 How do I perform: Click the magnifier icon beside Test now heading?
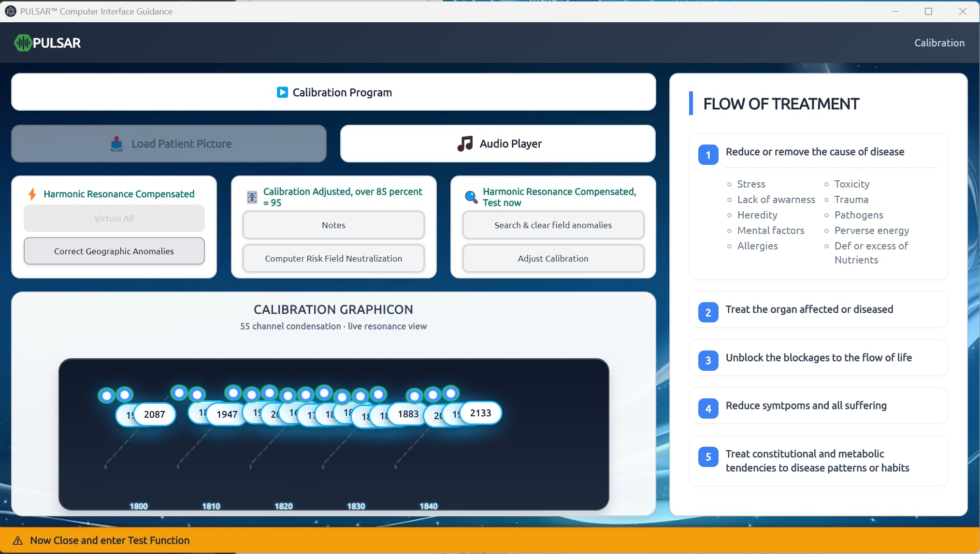click(x=471, y=197)
